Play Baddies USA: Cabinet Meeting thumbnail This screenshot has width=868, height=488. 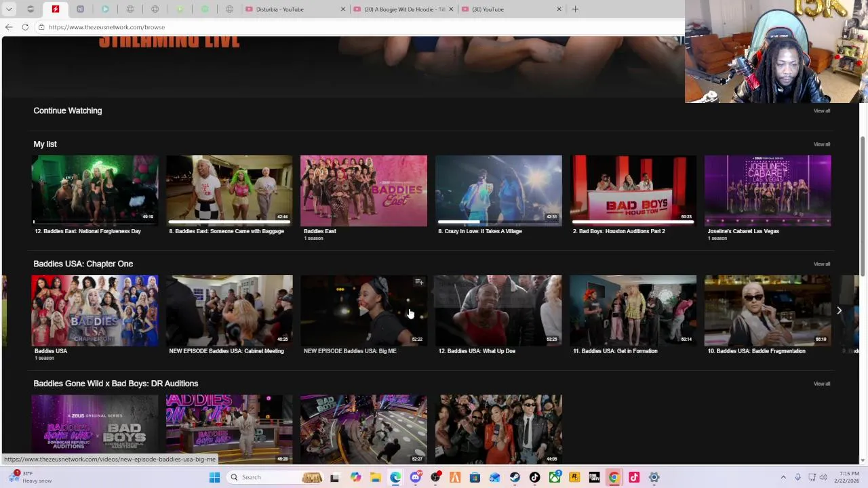tap(229, 310)
